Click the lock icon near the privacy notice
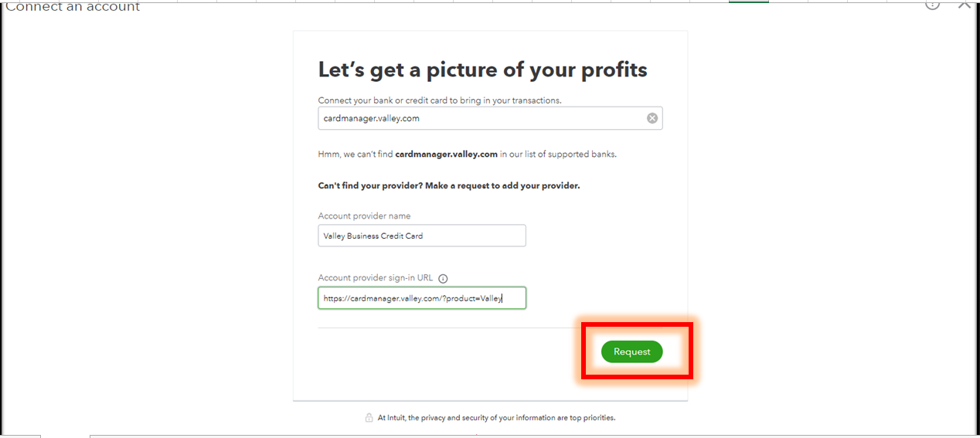980x438 pixels. point(369,418)
